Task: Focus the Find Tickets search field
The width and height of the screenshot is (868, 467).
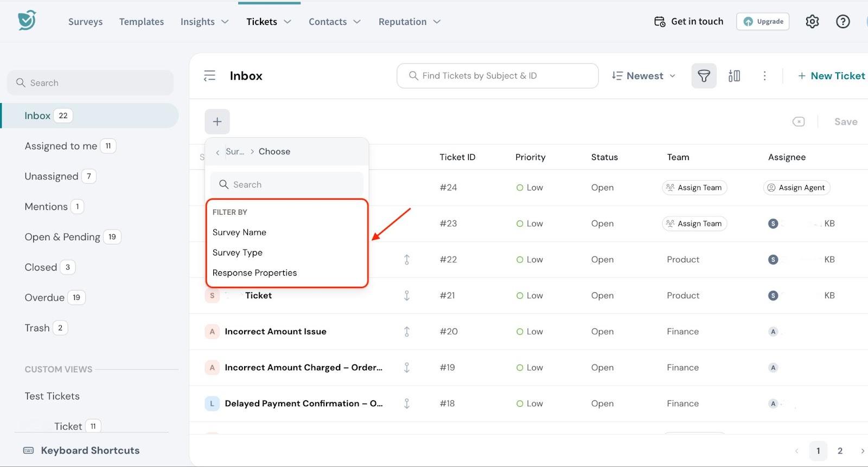Action: [x=497, y=76]
